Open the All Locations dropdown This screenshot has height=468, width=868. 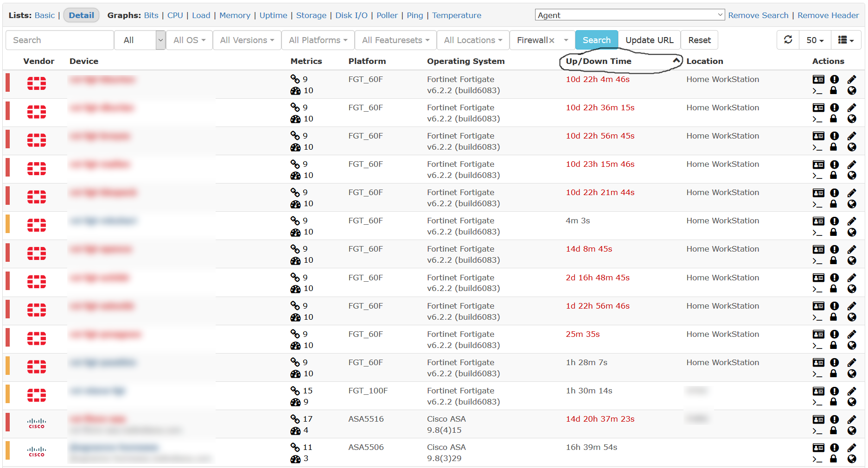(472, 40)
